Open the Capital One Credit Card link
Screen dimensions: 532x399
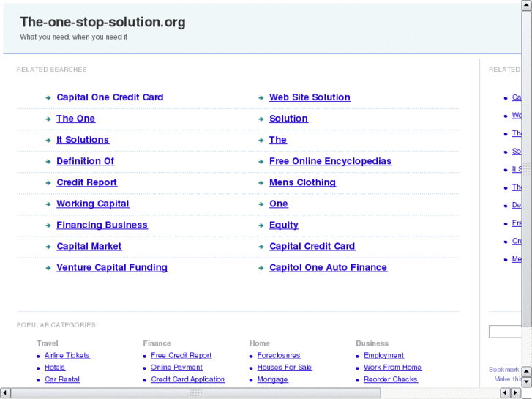point(110,97)
